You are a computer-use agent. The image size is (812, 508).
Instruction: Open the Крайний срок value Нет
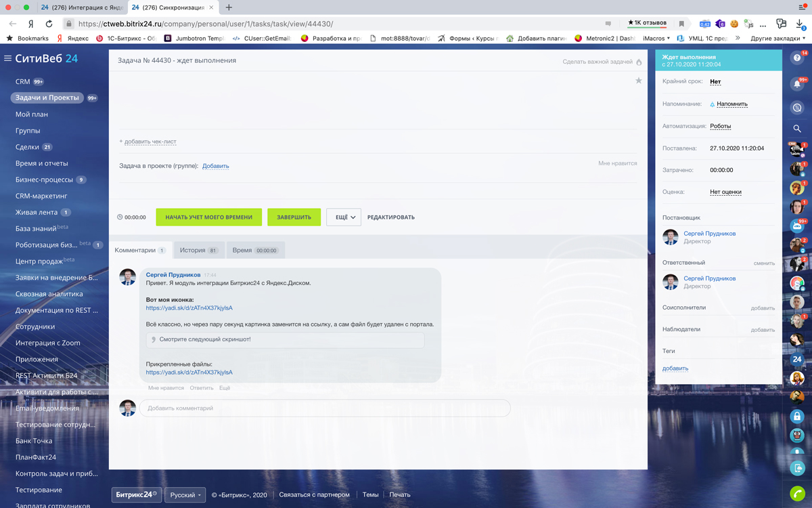(x=715, y=82)
